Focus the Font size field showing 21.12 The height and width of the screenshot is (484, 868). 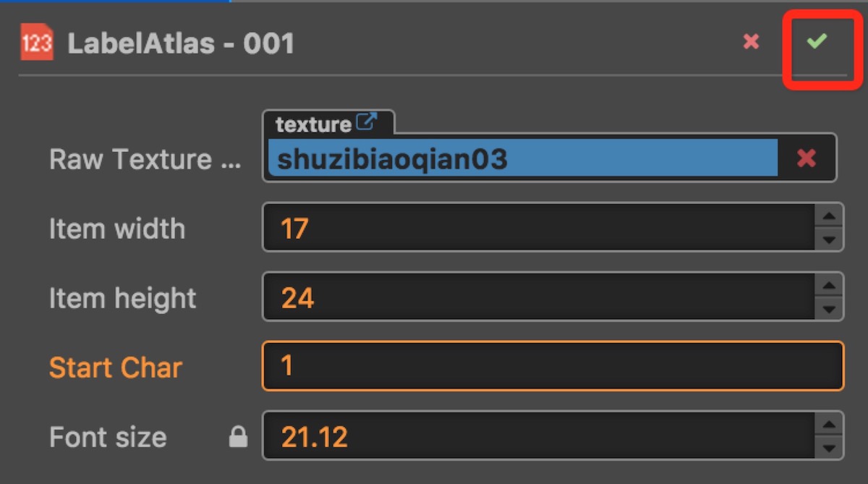[540, 436]
